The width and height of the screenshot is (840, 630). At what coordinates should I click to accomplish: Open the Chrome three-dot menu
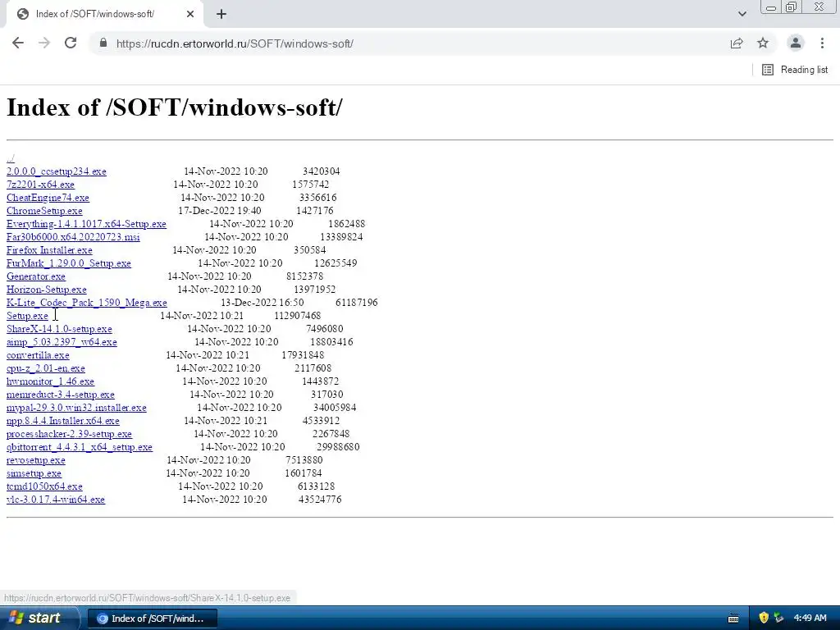coord(822,43)
